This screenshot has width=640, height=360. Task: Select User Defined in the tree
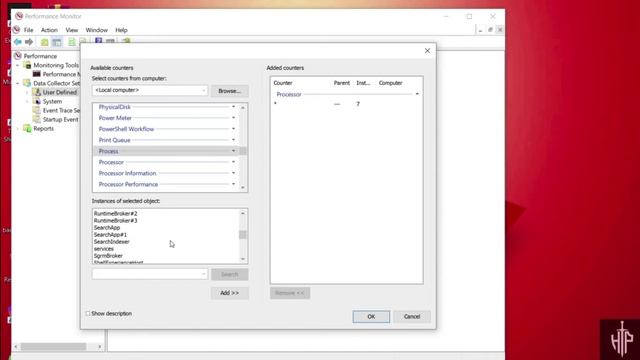(60, 92)
